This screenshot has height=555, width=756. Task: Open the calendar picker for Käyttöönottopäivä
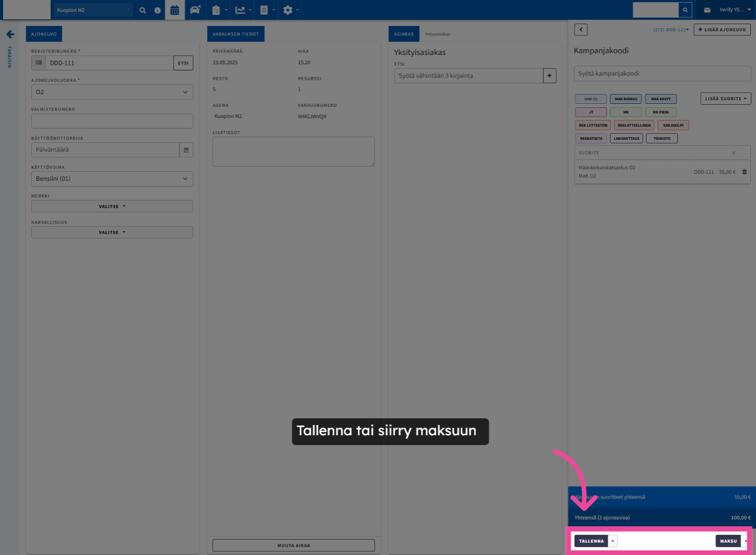click(186, 150)
